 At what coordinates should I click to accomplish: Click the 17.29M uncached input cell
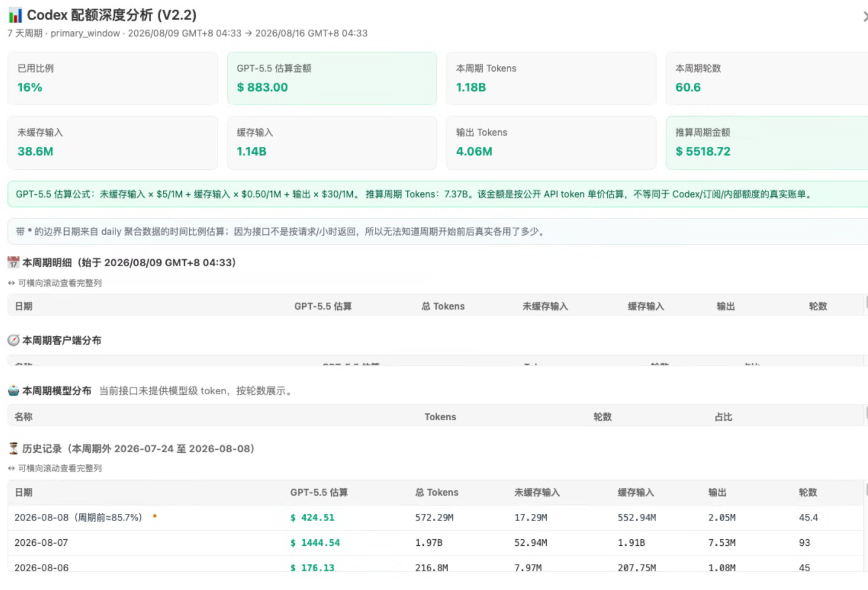[531, 518]
